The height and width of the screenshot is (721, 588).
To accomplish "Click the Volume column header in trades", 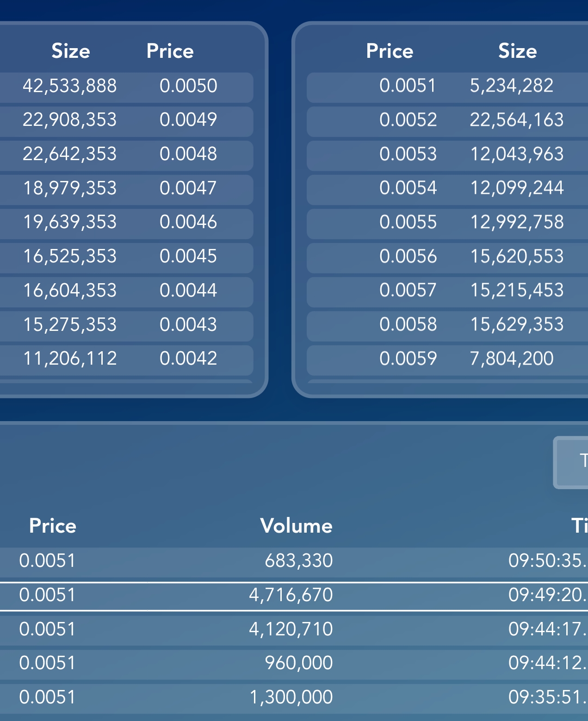I will [296, 526].
